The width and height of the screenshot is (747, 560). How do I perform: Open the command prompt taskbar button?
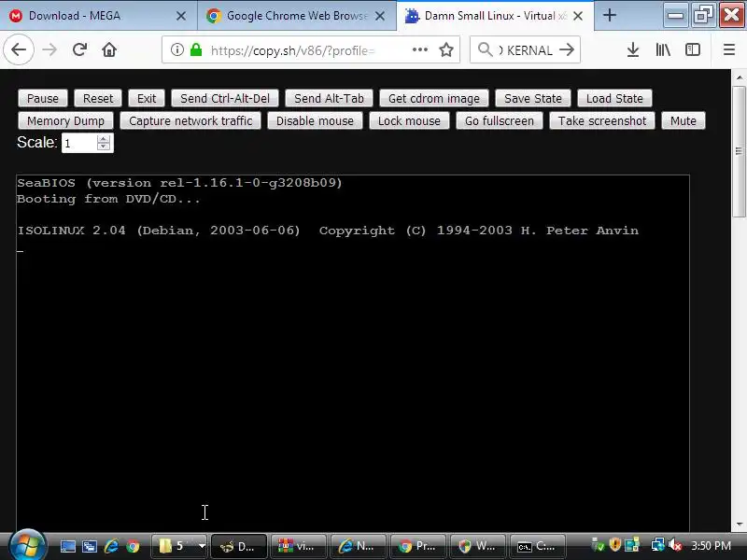tap(538, 546)
